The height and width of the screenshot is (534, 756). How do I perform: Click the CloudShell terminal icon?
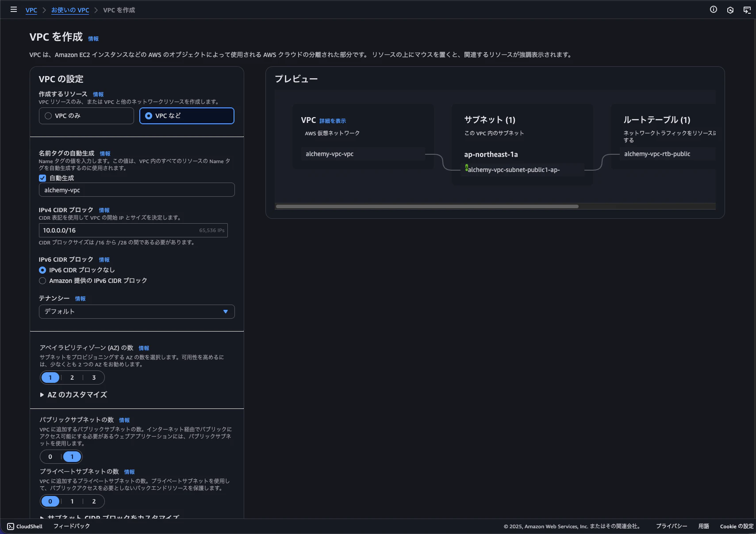point(11,526)
